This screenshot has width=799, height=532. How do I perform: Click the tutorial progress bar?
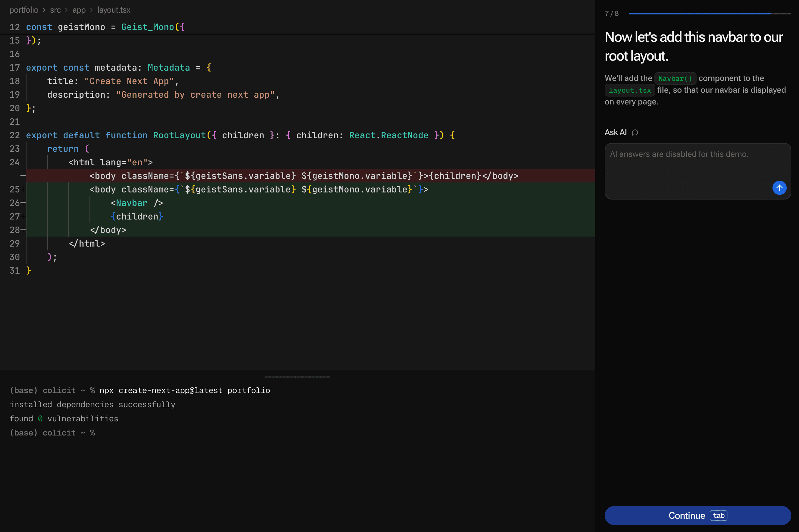(x=710, y=14)
